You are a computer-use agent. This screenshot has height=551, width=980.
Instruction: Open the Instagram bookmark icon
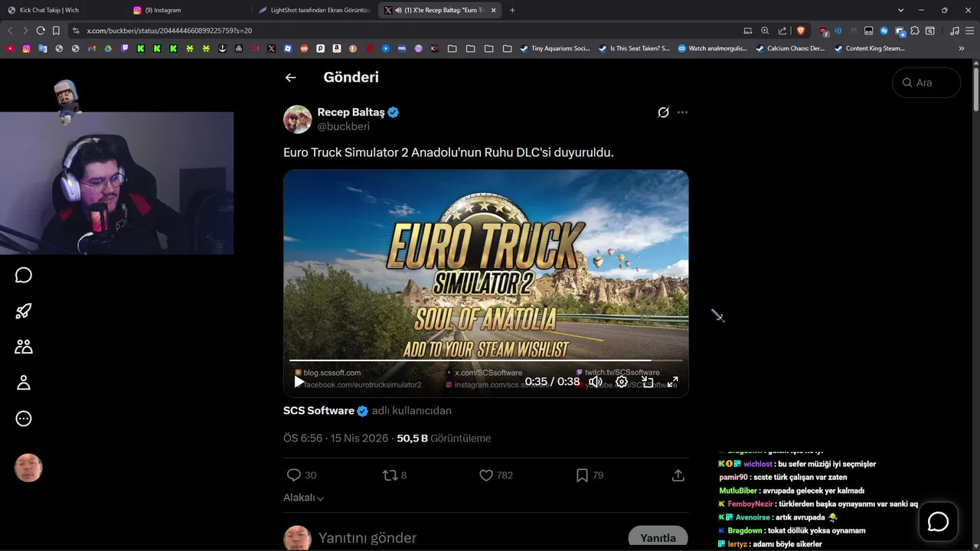(26, 48)
